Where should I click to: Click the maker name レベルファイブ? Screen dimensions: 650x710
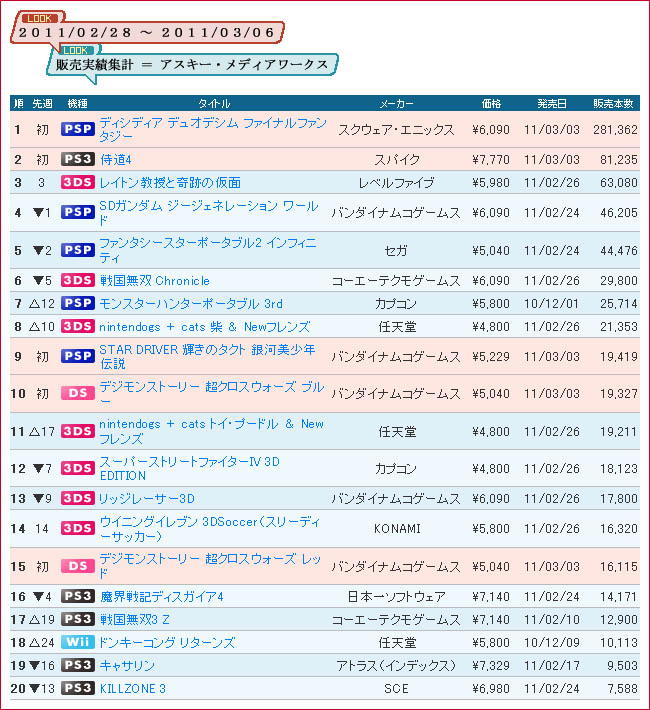pyautogui.click(x=396, y=183)
